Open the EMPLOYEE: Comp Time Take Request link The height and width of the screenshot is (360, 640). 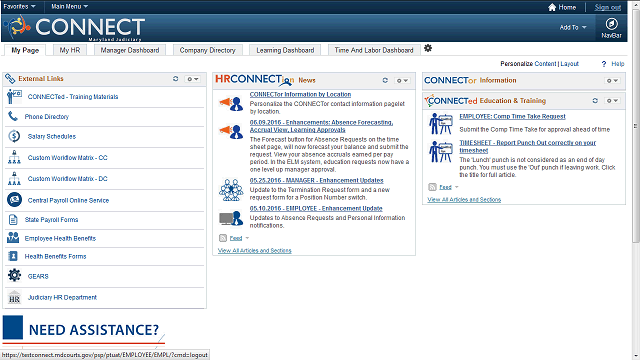click(512, 116)
